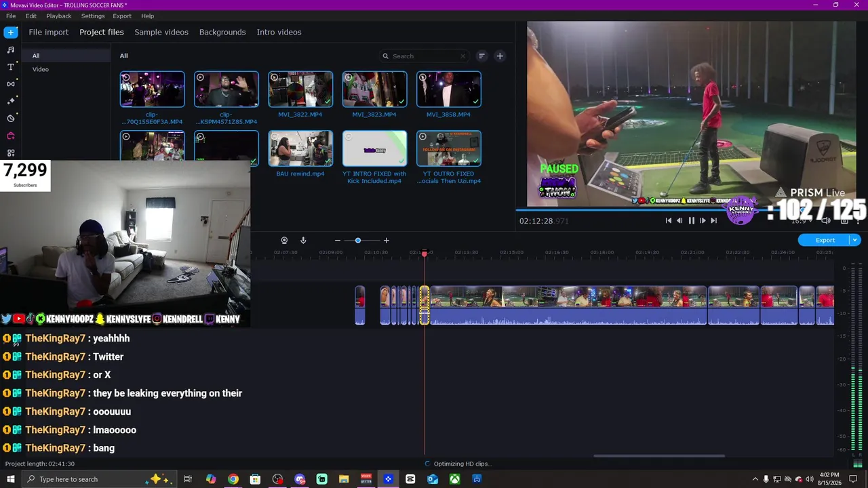Click the Export button
868x488 pixels.
click(825, 240)
